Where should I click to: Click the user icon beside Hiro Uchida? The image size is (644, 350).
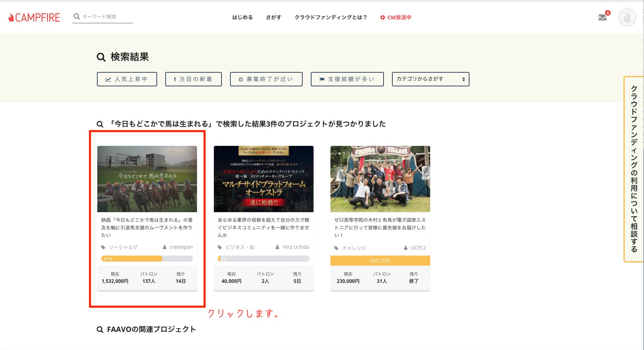click(277, 247)
